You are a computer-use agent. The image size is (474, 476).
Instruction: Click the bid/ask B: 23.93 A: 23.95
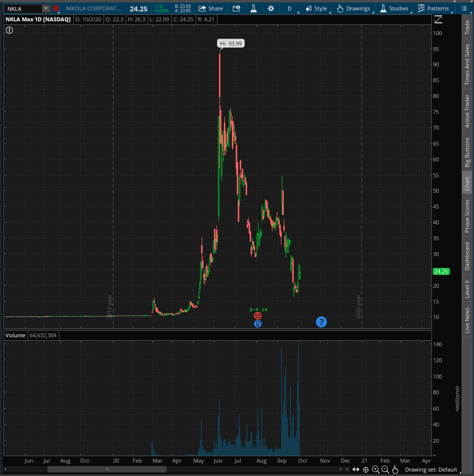tap(183, 8)
